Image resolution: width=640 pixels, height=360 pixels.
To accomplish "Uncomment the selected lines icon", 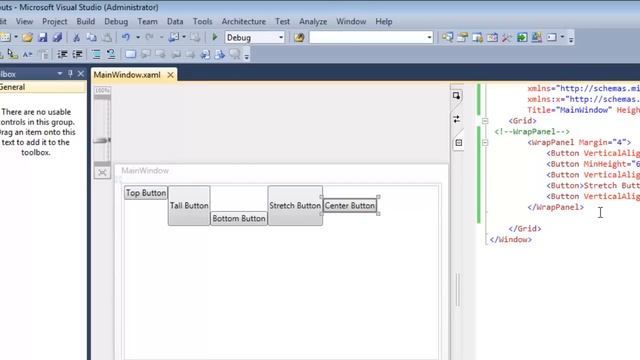I will click(x=111, y=54).
